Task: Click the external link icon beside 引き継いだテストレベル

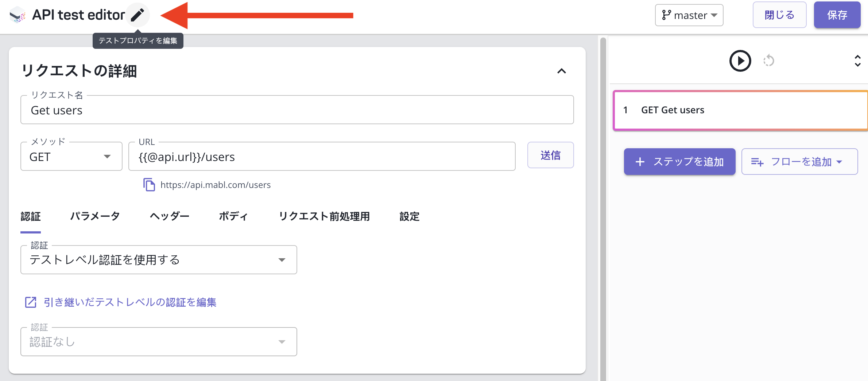Action: (x=31, y=302)
